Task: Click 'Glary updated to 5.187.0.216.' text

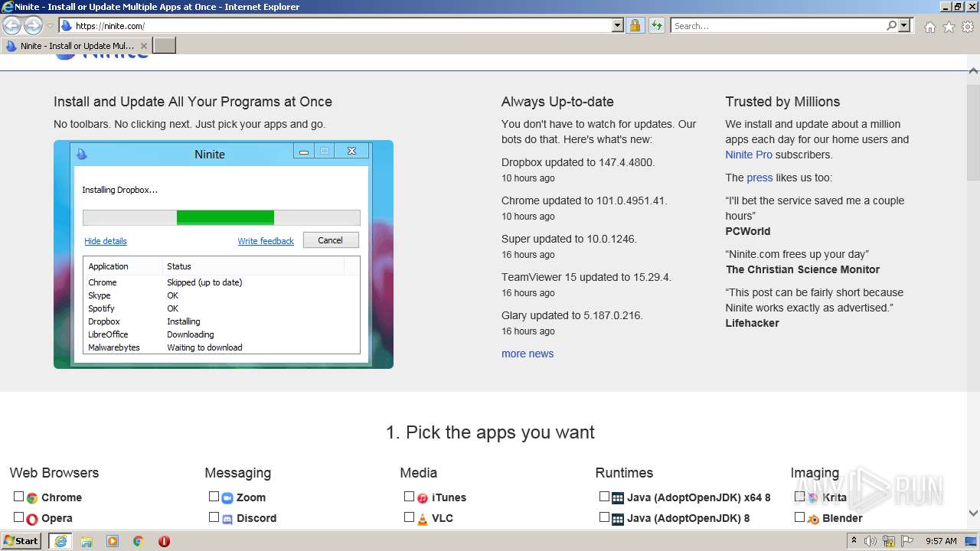Action: [572, 315]
